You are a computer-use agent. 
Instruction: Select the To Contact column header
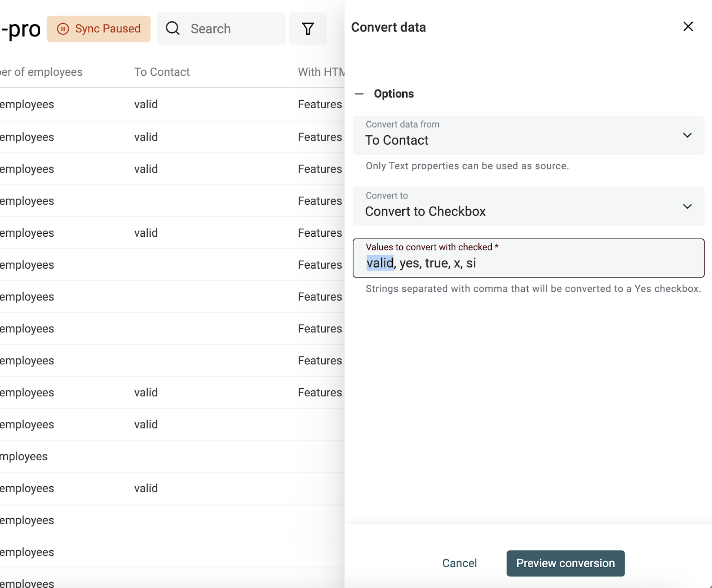pos(162,72)
